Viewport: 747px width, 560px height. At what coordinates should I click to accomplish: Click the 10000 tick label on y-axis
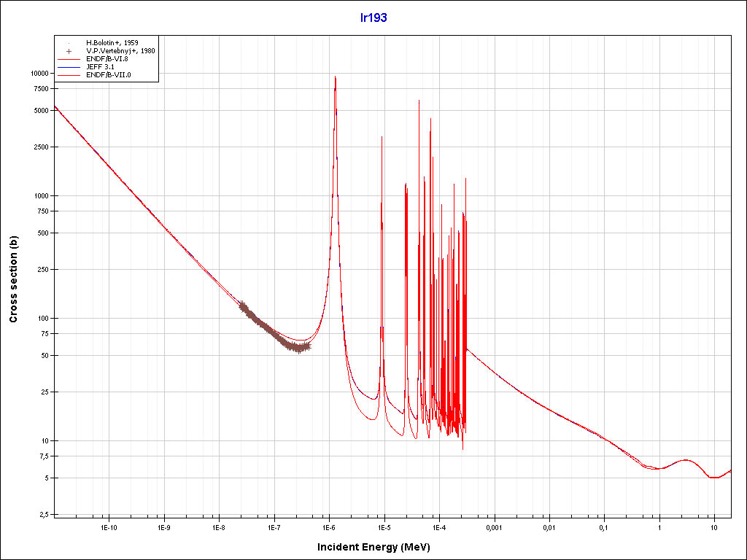38,74
